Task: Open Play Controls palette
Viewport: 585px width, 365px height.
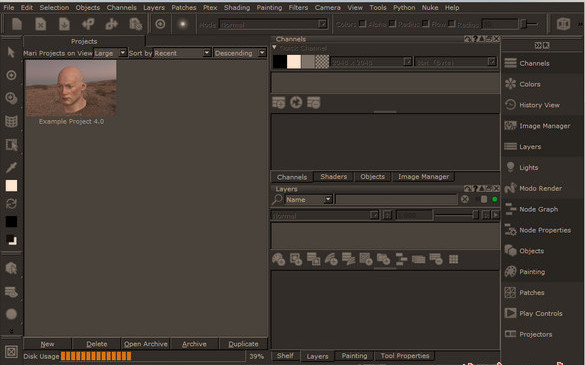Action: [x=541, y=313]
